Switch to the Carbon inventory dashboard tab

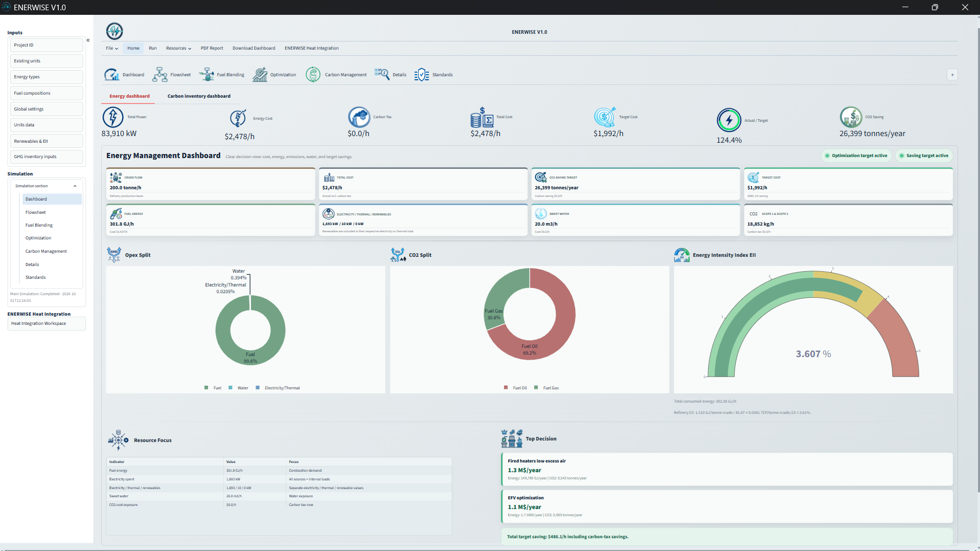199,96
